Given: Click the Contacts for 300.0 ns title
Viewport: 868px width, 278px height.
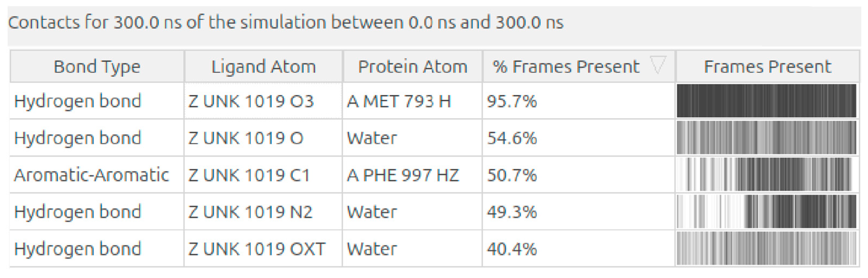Looking at the screenshot, I should pos(286,23).
